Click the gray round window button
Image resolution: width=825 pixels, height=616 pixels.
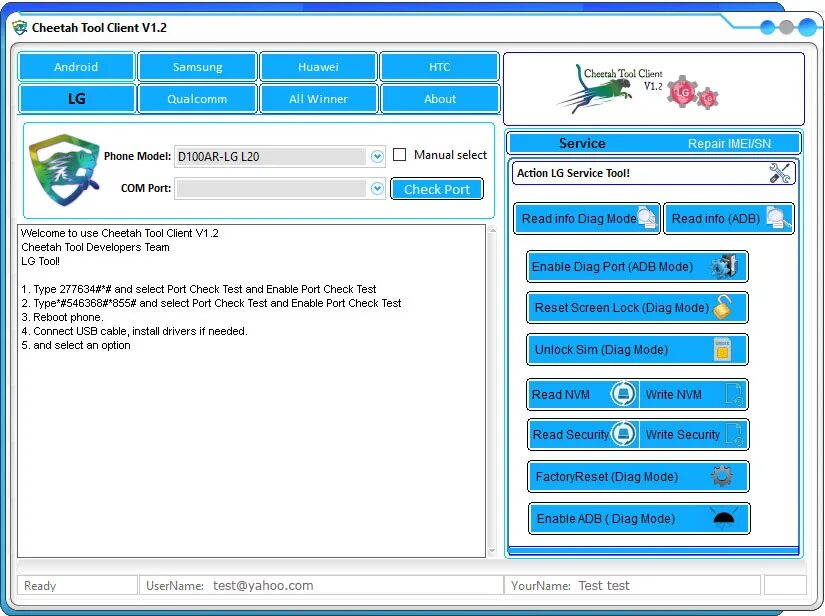click(786, 27)
